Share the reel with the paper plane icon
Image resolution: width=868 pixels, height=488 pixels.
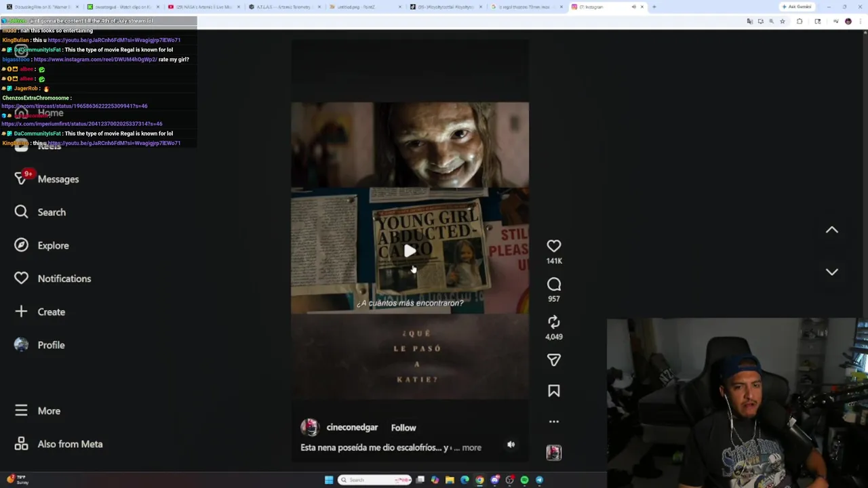pyautogui.click(x=554, y=360)
